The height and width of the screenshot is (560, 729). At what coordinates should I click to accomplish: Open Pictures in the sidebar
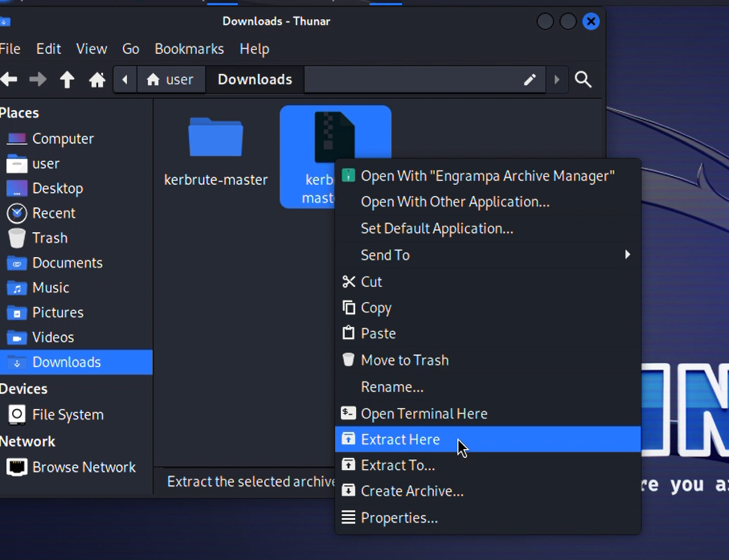coord(76,313)
